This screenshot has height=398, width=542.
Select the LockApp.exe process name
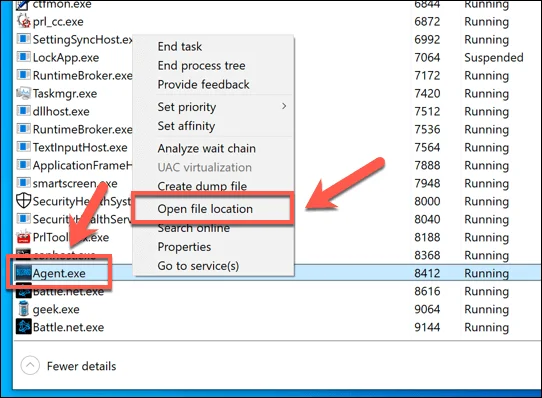pos(66,58)
